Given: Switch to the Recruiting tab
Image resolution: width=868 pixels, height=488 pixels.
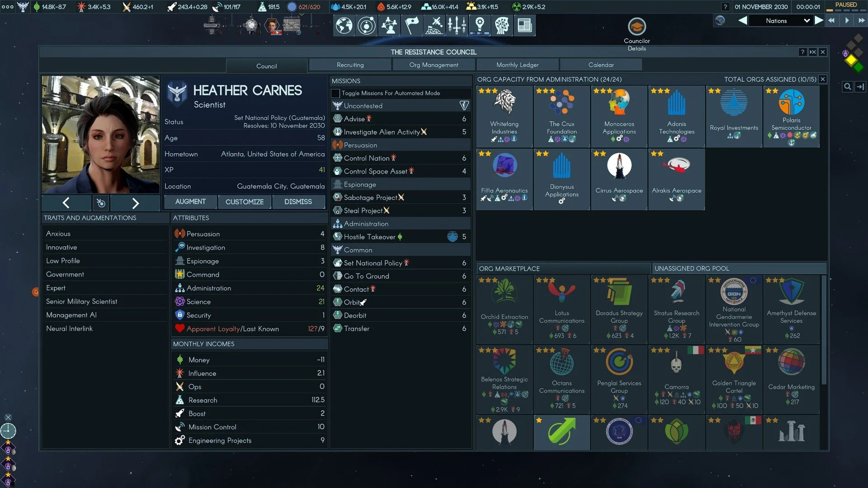Looking at the screenshot, I should point(350,65).
